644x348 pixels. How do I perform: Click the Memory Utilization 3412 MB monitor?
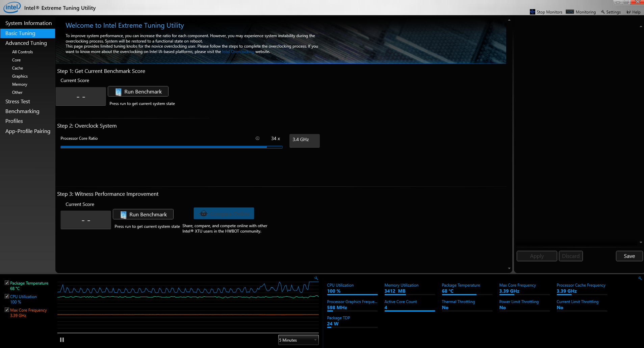[410, 289]
